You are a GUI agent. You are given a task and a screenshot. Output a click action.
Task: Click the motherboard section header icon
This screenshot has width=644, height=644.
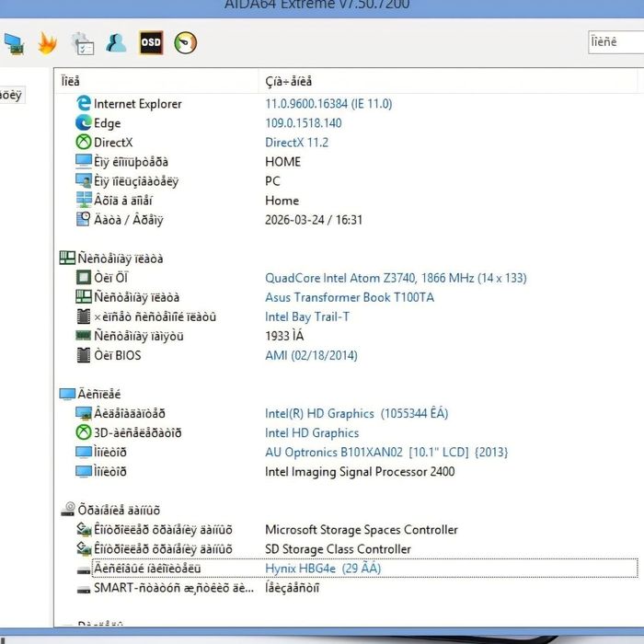pyautogui.click(x=67, y=258)
